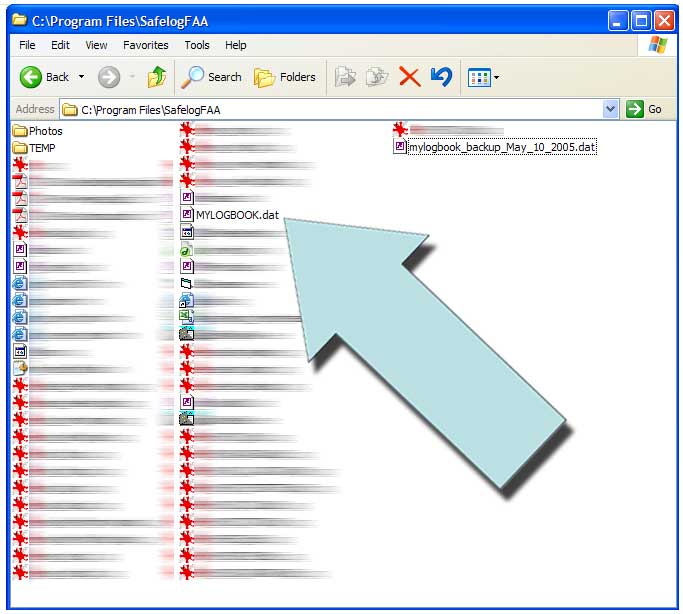
Task: Click the folder icon in Address bar
Action: coord(69,109)
